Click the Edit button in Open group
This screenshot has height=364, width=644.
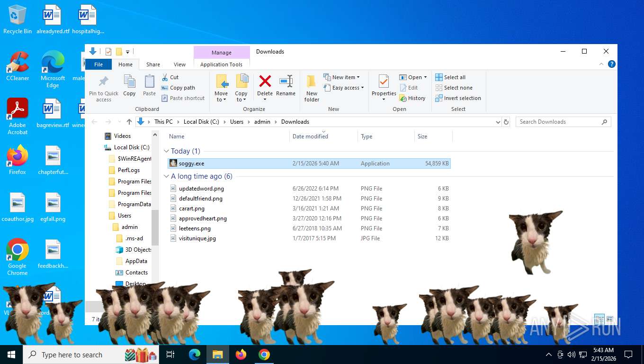click(x=409, y=88)
